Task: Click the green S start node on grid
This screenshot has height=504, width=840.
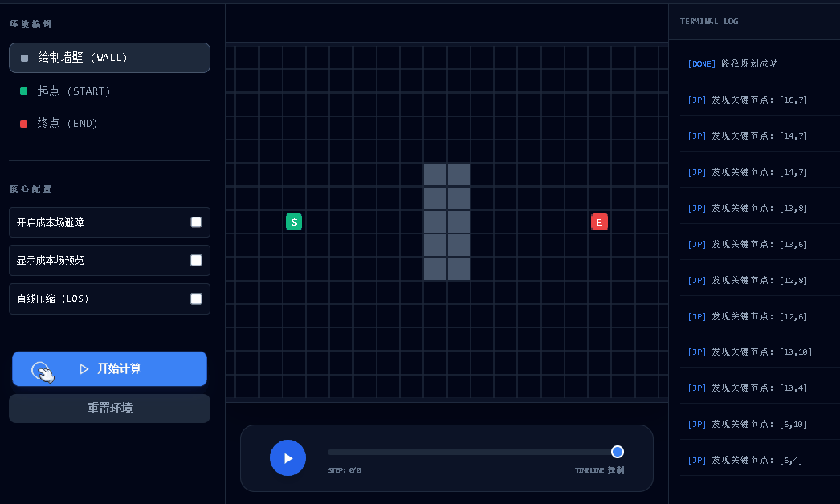Action: [294, 222]
